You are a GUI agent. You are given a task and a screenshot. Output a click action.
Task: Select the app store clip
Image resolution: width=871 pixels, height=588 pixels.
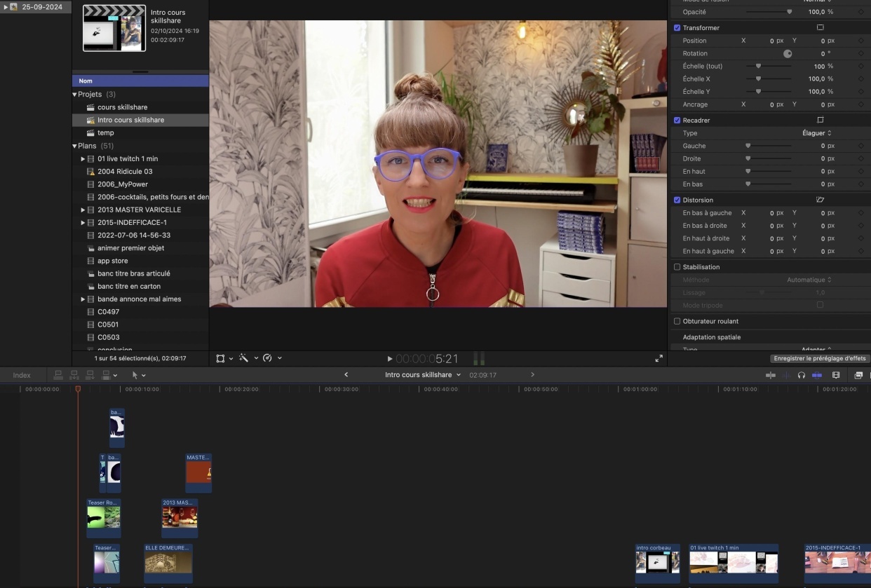[113, 261]
